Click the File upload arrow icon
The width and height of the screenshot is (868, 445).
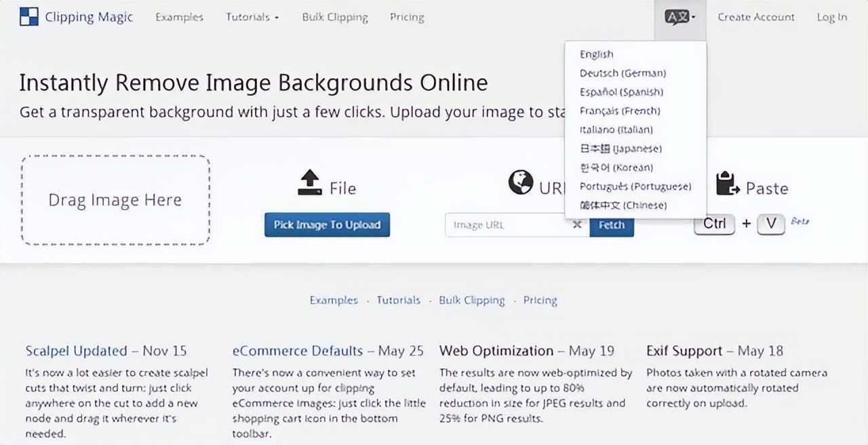pos(310,183)
